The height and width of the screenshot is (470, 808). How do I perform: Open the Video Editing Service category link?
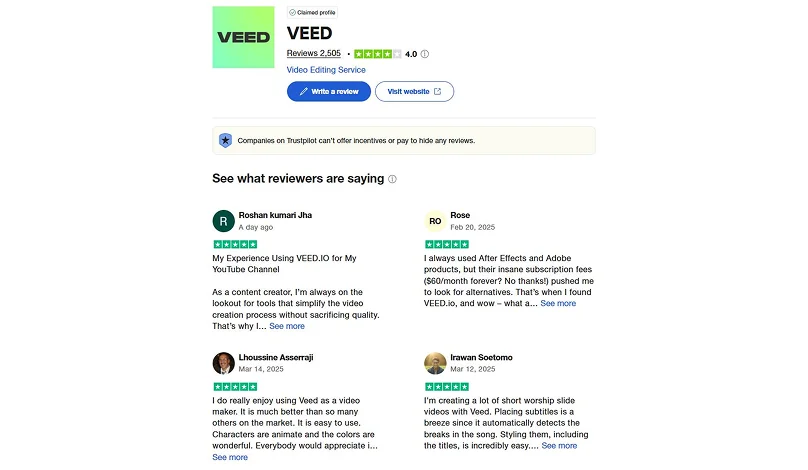click(326, 70)
